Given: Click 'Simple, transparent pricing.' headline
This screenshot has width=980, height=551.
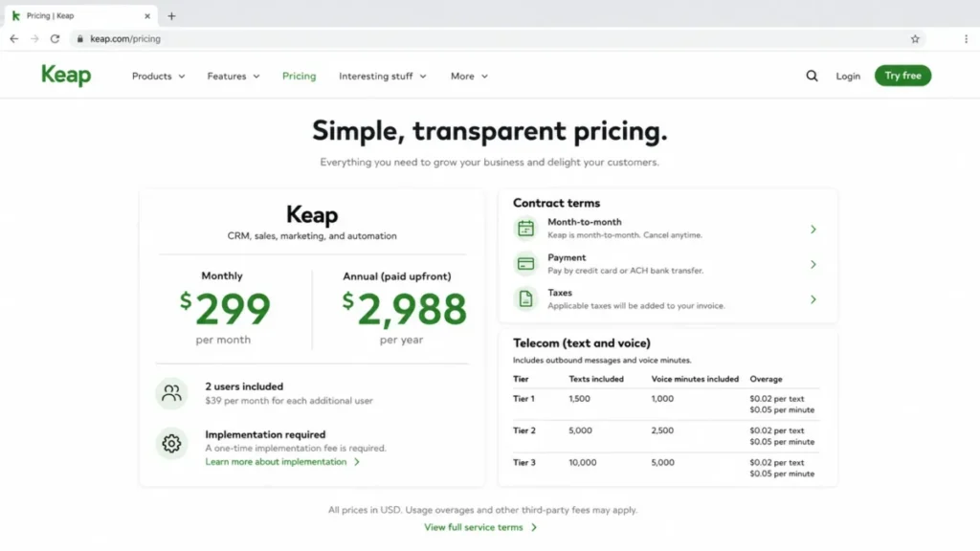Looking at the screenshot, I should (489, 131).
